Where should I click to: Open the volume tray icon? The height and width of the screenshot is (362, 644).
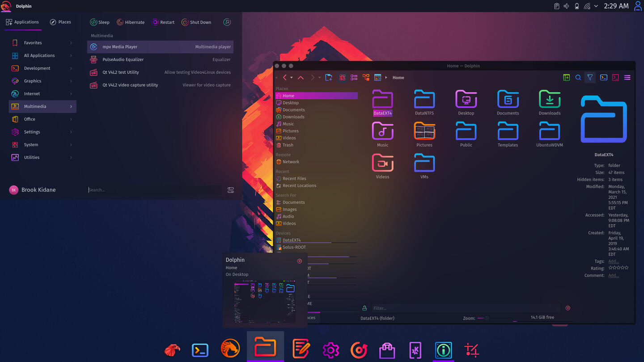click(566, 6)
